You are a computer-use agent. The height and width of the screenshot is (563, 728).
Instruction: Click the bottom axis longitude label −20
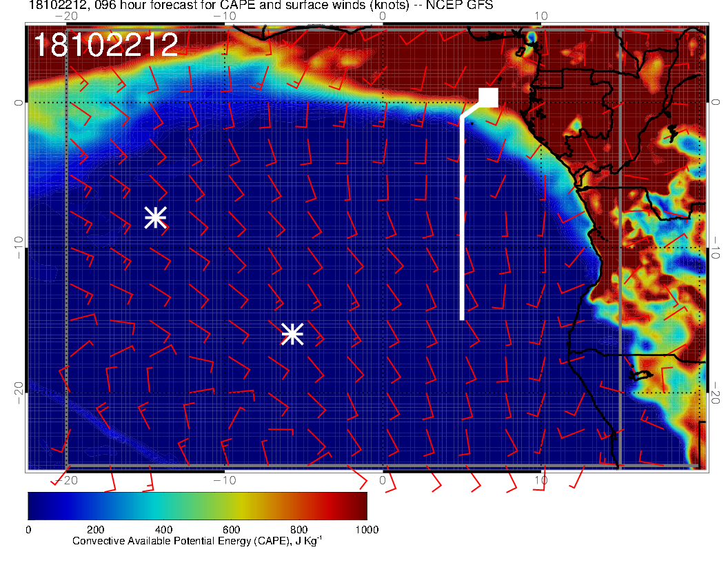pos(66,480)
